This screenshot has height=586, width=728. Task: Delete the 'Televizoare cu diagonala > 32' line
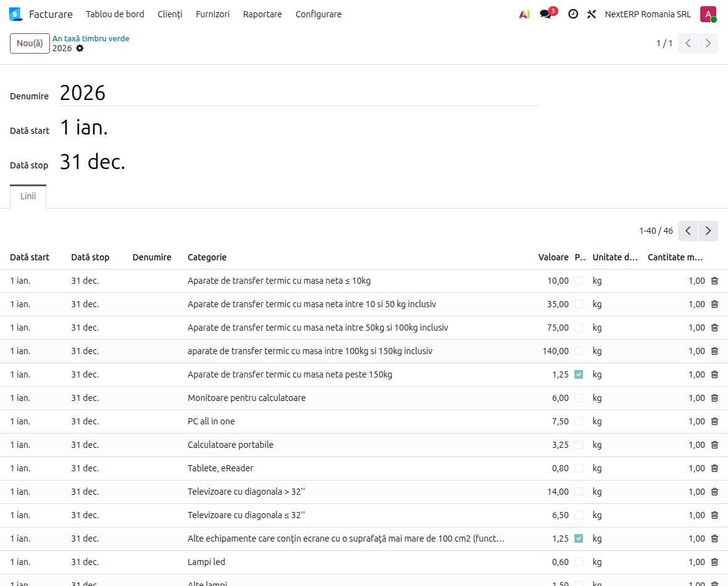(x=714, y=492)
